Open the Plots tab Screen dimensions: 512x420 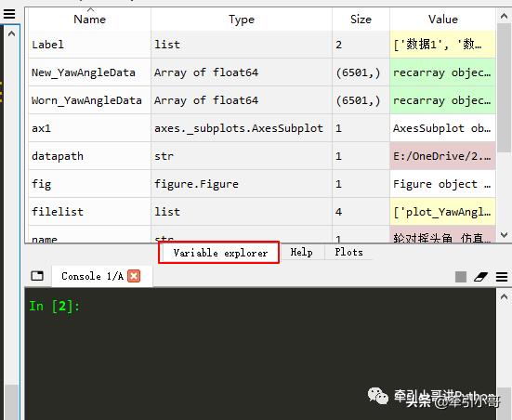point(349,252)
